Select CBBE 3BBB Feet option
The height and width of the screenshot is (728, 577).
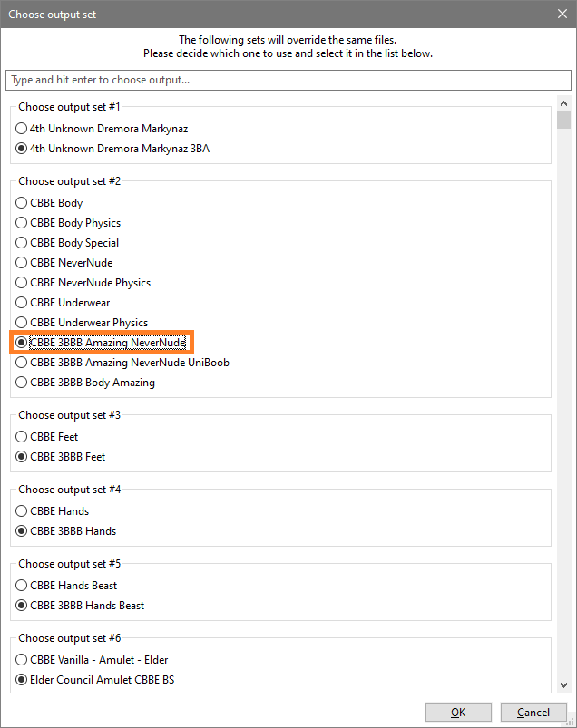point(61,457)
